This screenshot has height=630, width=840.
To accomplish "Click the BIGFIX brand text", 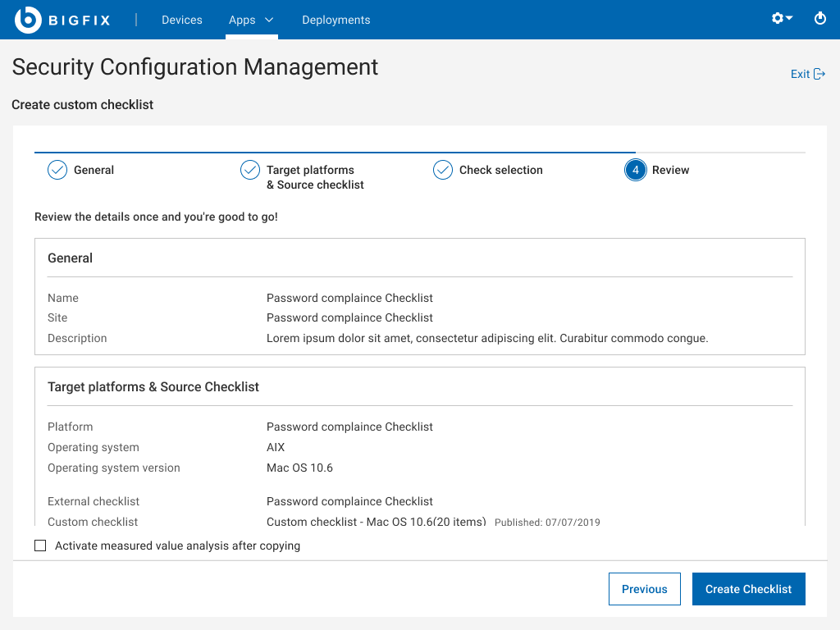I will click(x=80, y=21).
